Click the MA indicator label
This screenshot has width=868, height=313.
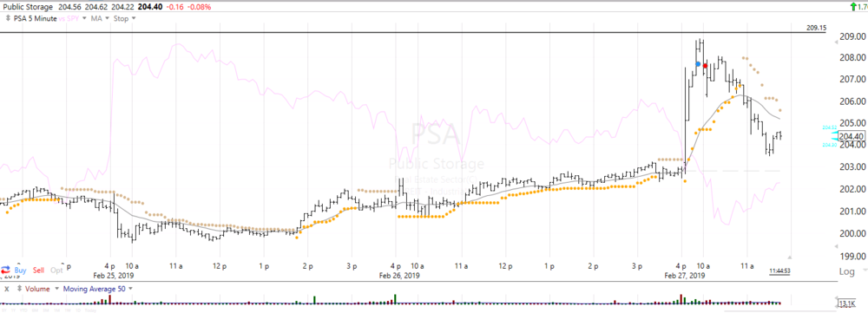click(x=97, y=18)
